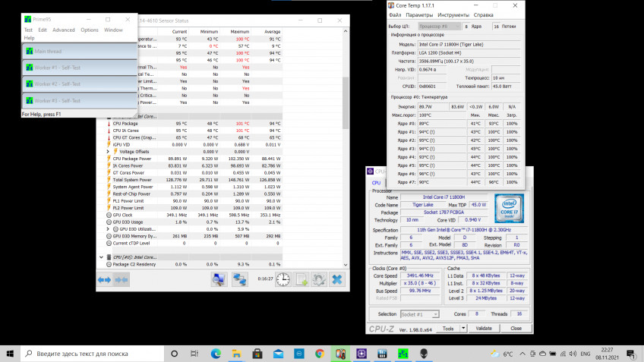The width and height of the screenshot is (644, 362).
Task: Open the Window menu in Prime95
Action: [x=113, y=30]
